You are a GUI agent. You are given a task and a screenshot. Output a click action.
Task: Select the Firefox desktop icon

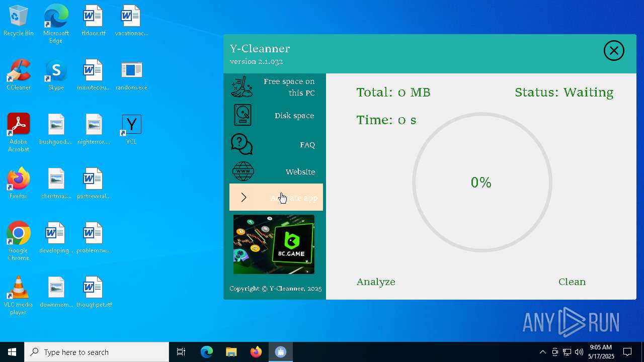(19, 184)
